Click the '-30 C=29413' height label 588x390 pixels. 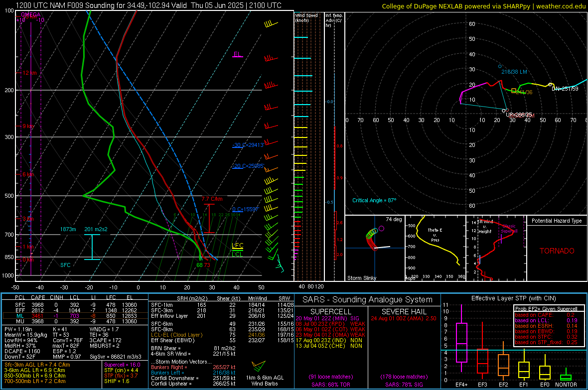[x=248, y=145]
